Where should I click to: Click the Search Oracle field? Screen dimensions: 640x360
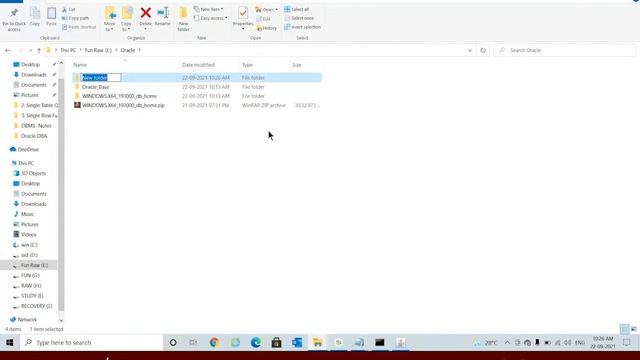click(x=565, y=50)
